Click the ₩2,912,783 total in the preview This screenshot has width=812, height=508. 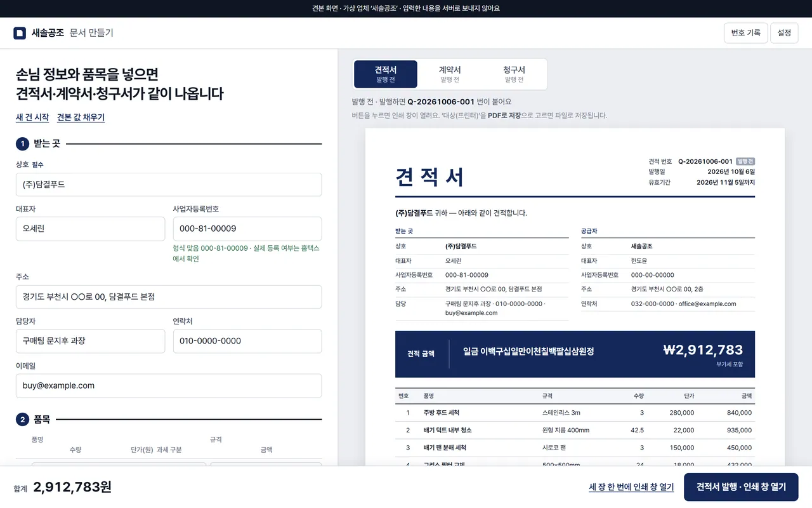tap(703, 350)
